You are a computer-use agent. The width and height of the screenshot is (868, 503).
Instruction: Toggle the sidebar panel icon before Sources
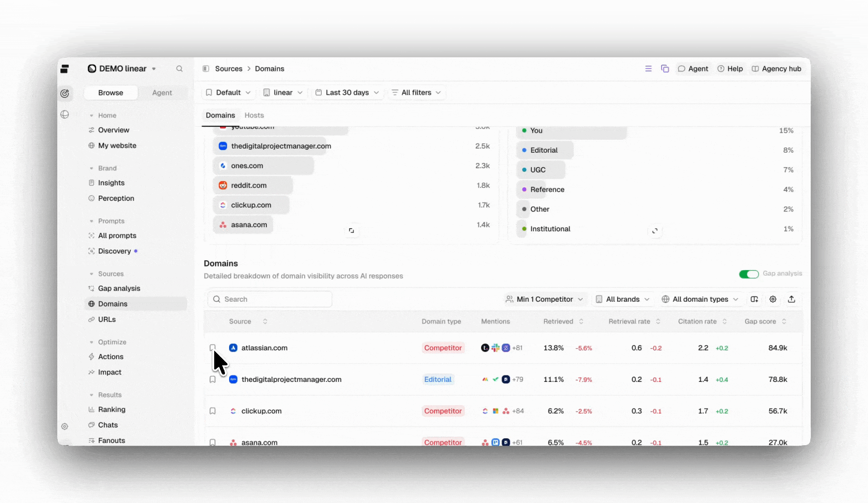[x=206, y=68]
